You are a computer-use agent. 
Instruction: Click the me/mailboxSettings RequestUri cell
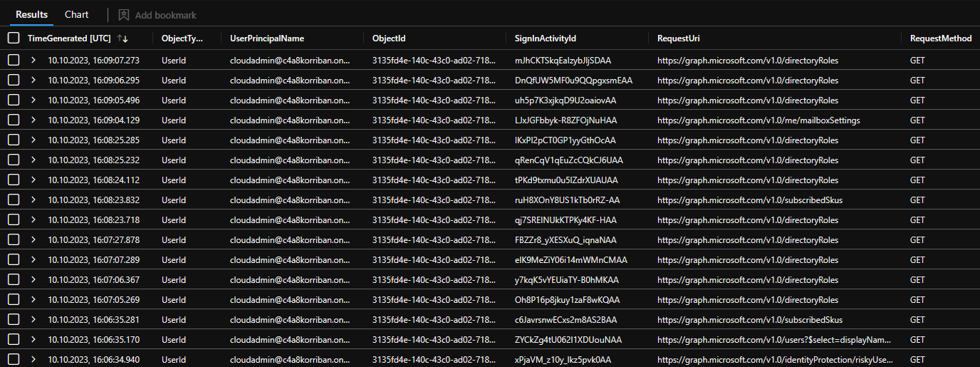[759, 120]
